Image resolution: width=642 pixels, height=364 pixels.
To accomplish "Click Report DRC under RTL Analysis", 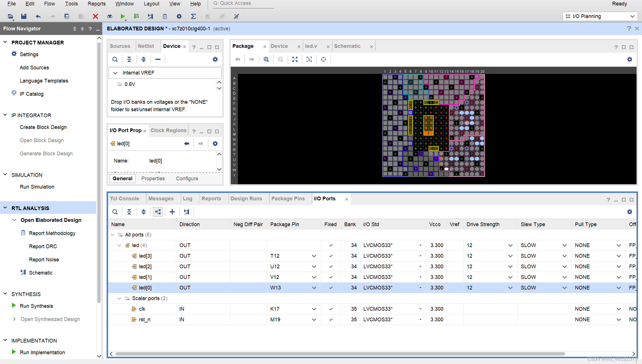I will (x=43, y=246).
